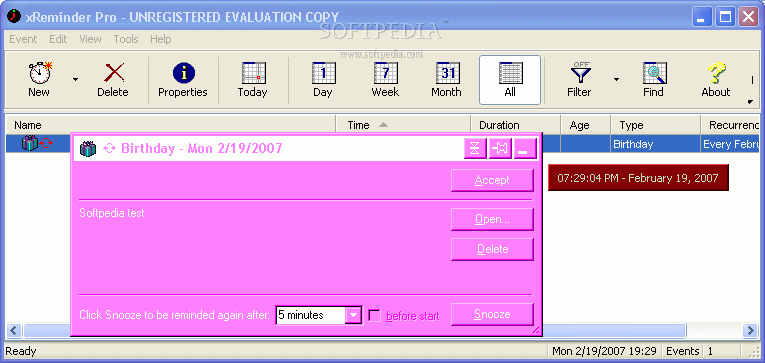
Task: Click the recurrence arrows in the popup title
Action: [x=109, y=148]
